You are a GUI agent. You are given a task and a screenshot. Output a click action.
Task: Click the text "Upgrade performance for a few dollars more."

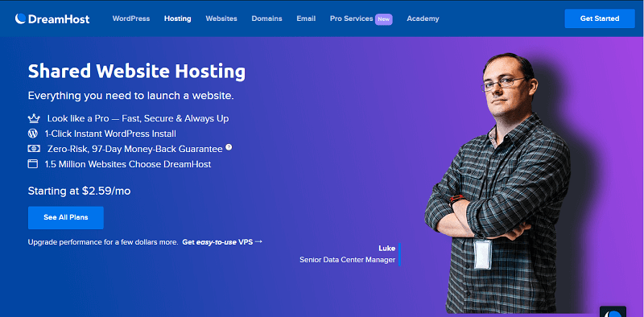coord(103,242)
